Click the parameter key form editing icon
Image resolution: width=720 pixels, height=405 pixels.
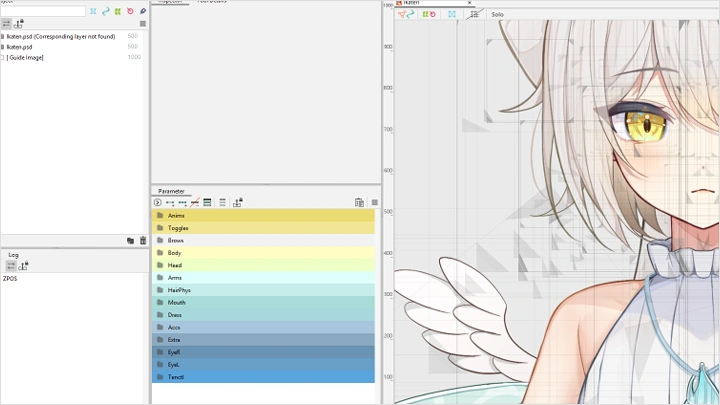[x=207, y=202]
